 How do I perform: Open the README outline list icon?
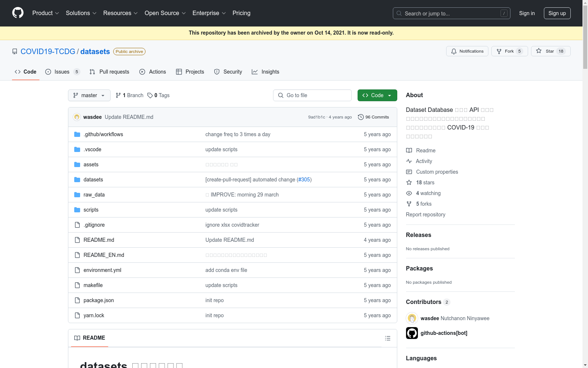(x=388, y=338)
